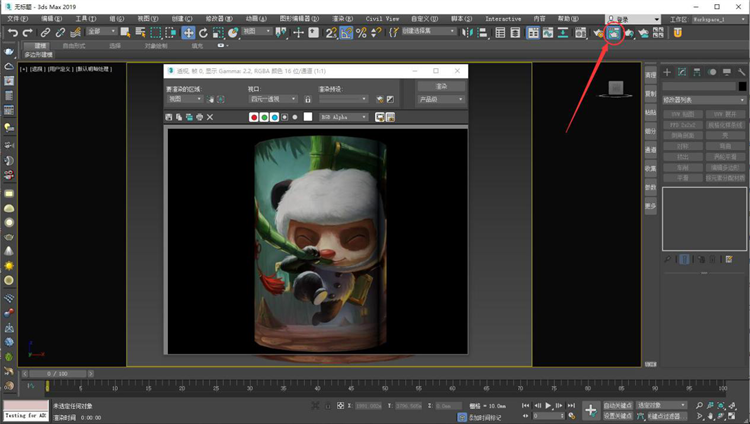Click the 多边形建模 ribbon panel button
This screenshot has width=750, height=424.
[39, 55]
